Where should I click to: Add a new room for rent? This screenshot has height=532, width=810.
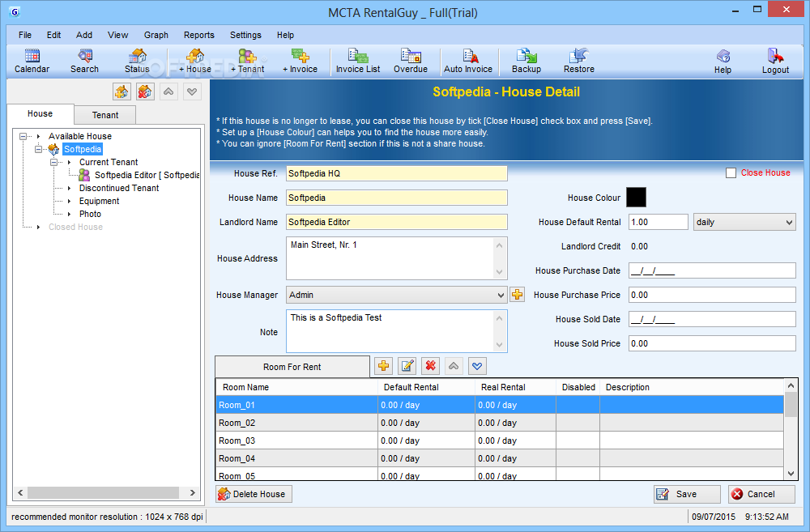383,366
